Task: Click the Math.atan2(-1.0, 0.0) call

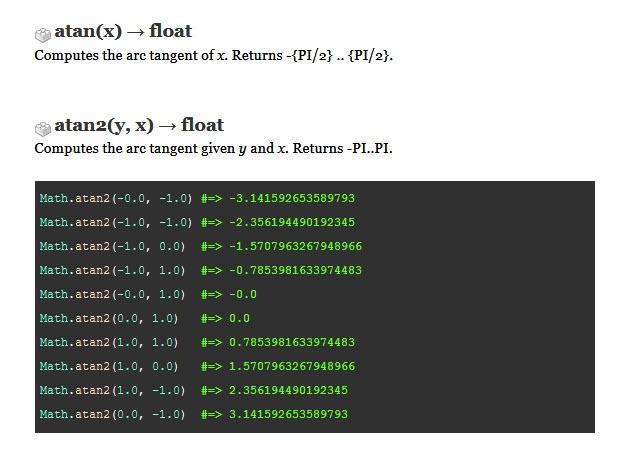Action: [112, 246]
